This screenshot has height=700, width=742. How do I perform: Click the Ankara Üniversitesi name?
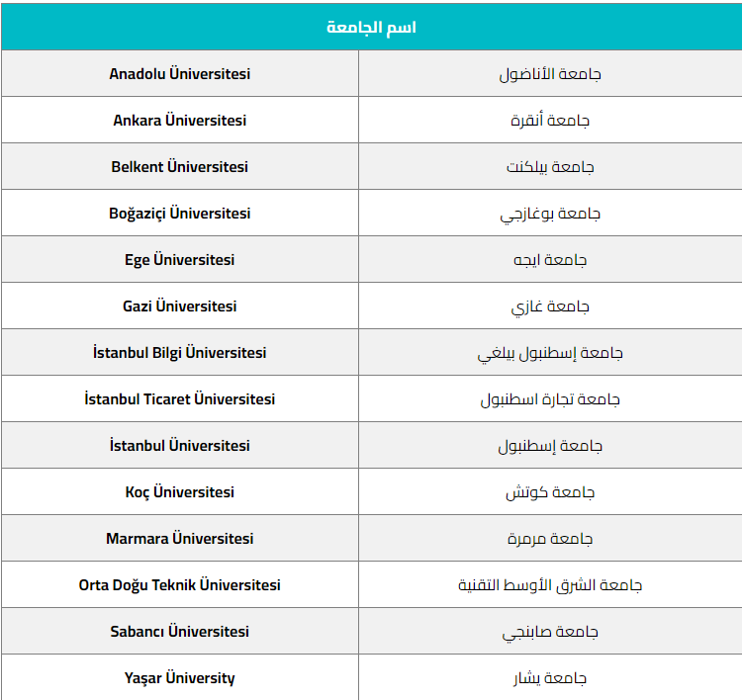pyautogui.click(x=180, y=121)
